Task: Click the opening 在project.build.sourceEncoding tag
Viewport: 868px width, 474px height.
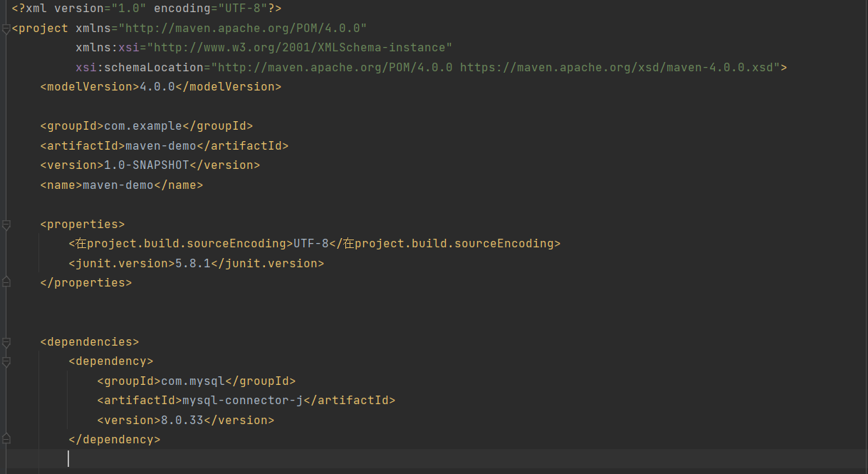Action: [x=181, y=243]
